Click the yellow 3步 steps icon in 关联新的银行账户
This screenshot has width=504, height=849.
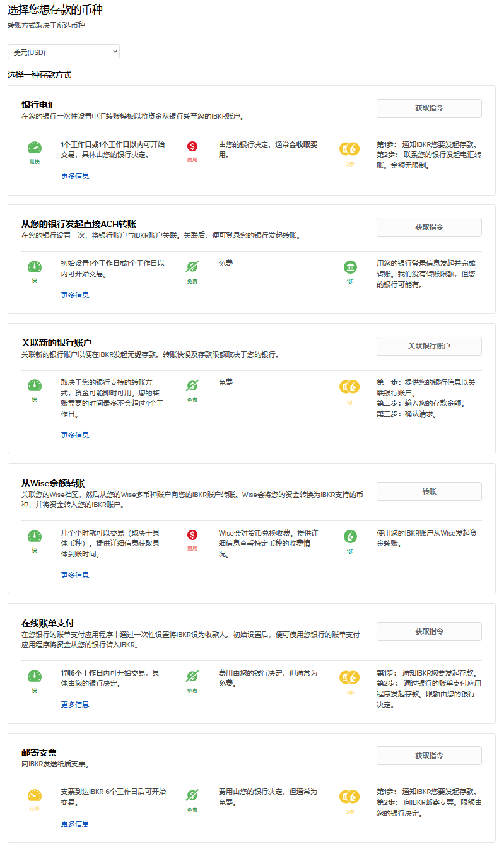tap(349, 386)
